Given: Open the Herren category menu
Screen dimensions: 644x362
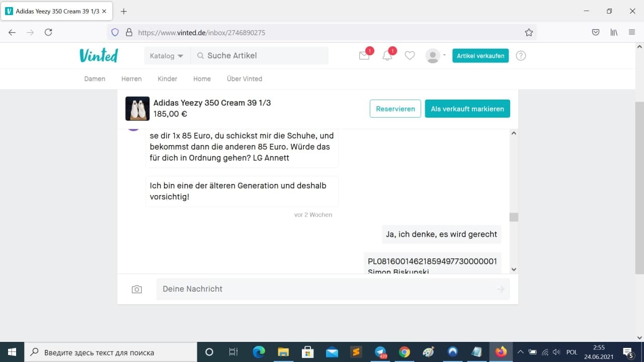Looking at the screenshot, I should (131, 79).
